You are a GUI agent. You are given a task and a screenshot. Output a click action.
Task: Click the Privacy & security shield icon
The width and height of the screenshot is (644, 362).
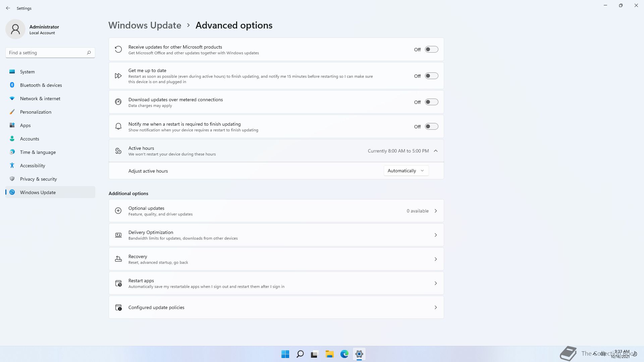click(12, 179)
